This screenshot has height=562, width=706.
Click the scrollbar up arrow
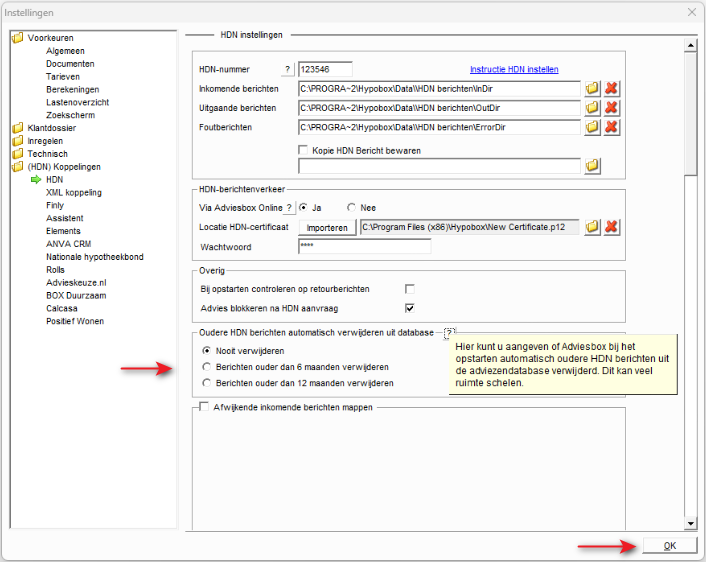691,45
